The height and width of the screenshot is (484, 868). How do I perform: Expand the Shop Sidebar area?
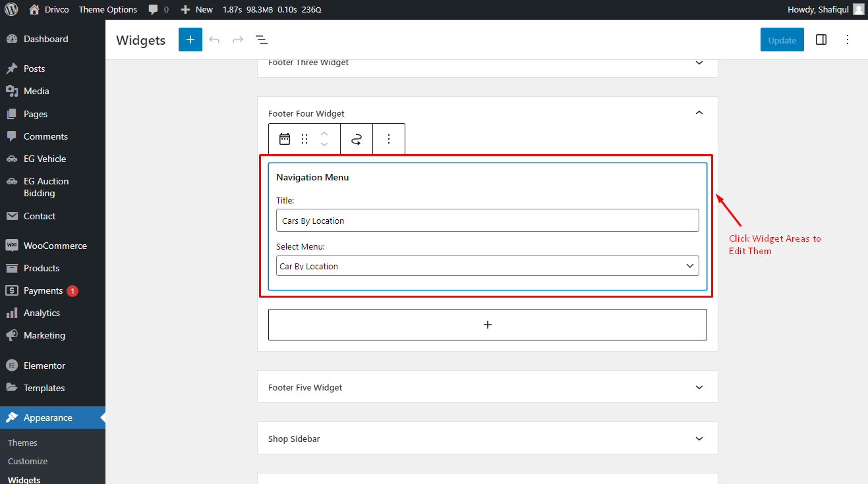click(x=699, y=439)
